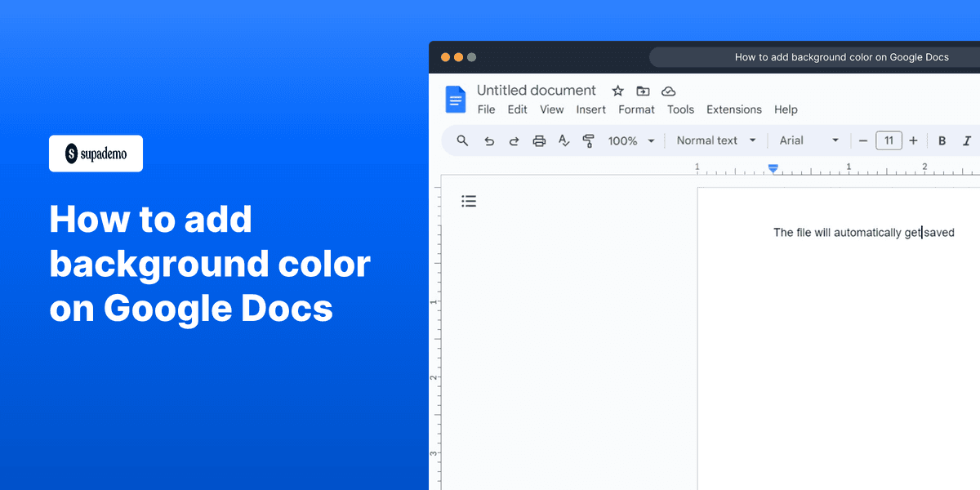The width and height of the screenshot is (980, 490).
Task: Click the Redo icon
Action: tap(514, 140)
